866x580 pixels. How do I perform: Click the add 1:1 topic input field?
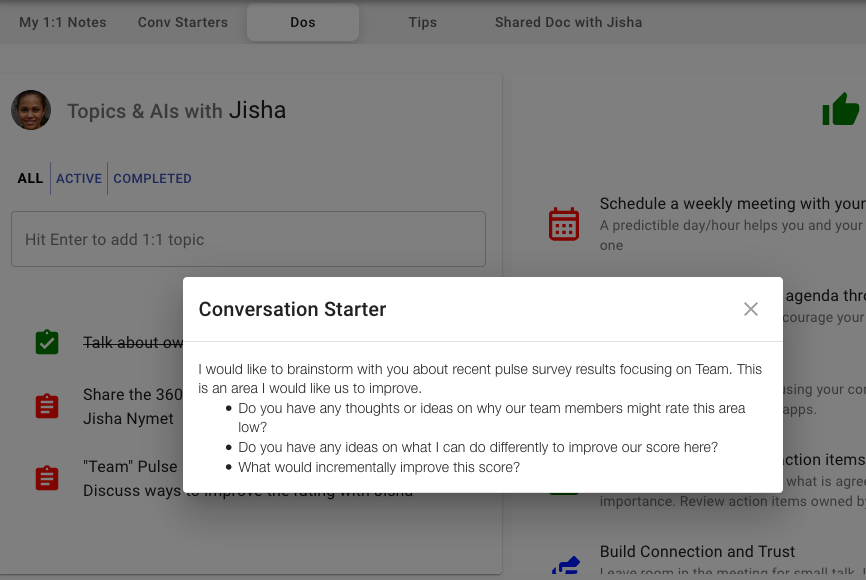pos(249,239)
